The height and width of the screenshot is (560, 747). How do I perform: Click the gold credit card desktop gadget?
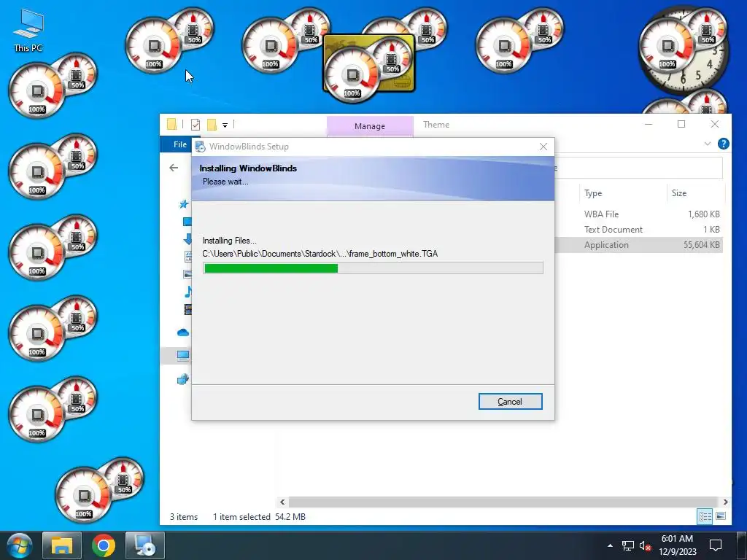369,63
